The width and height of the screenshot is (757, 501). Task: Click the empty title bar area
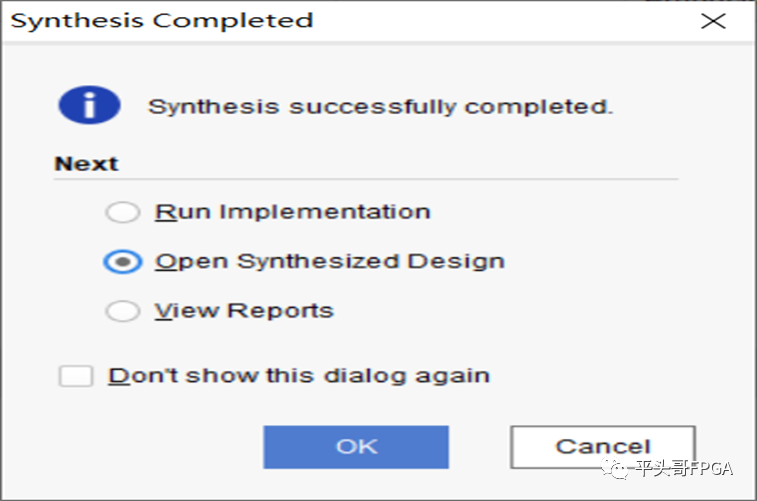point(500,21)
